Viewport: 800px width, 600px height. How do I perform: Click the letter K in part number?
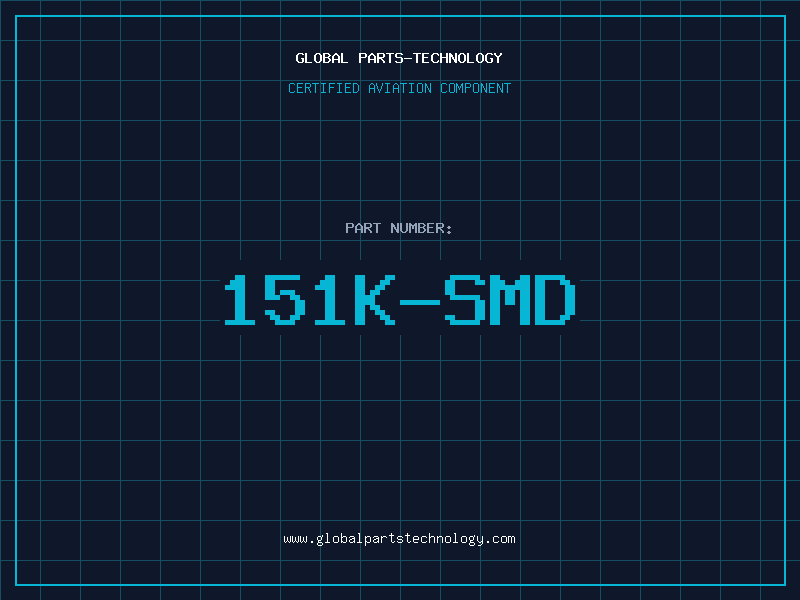tap(375, 300)
